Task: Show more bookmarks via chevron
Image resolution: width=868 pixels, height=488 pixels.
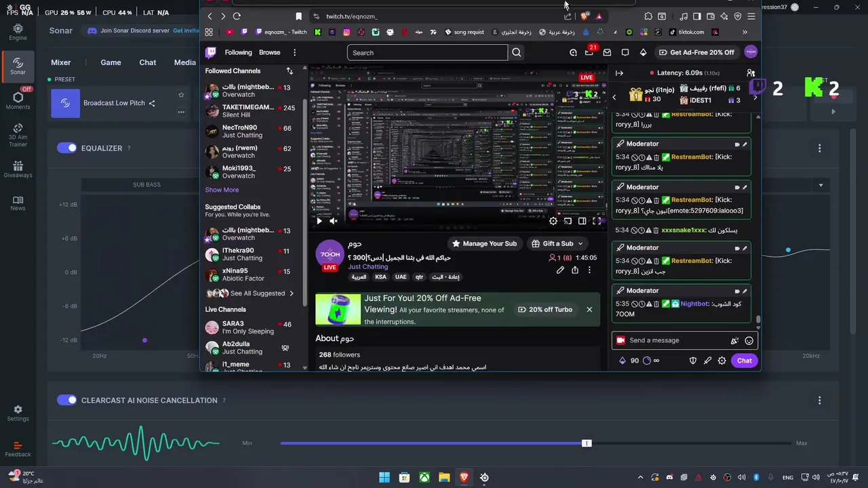Action: click(745, 32)
